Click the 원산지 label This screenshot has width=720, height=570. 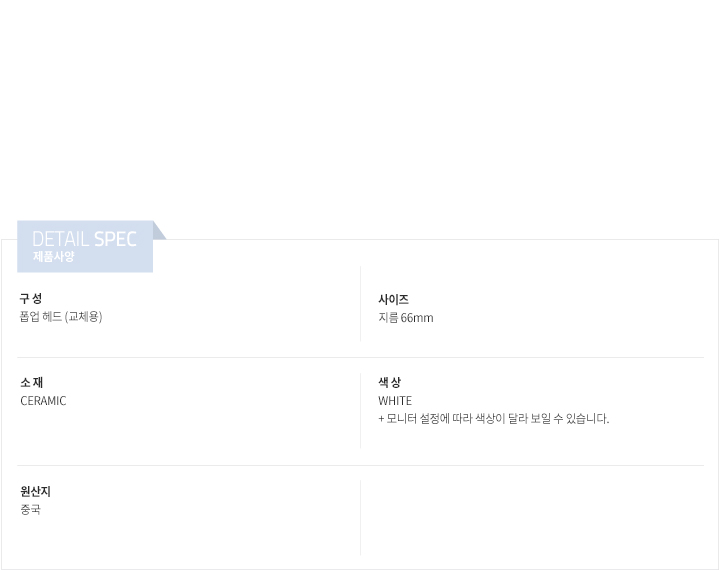35,492
